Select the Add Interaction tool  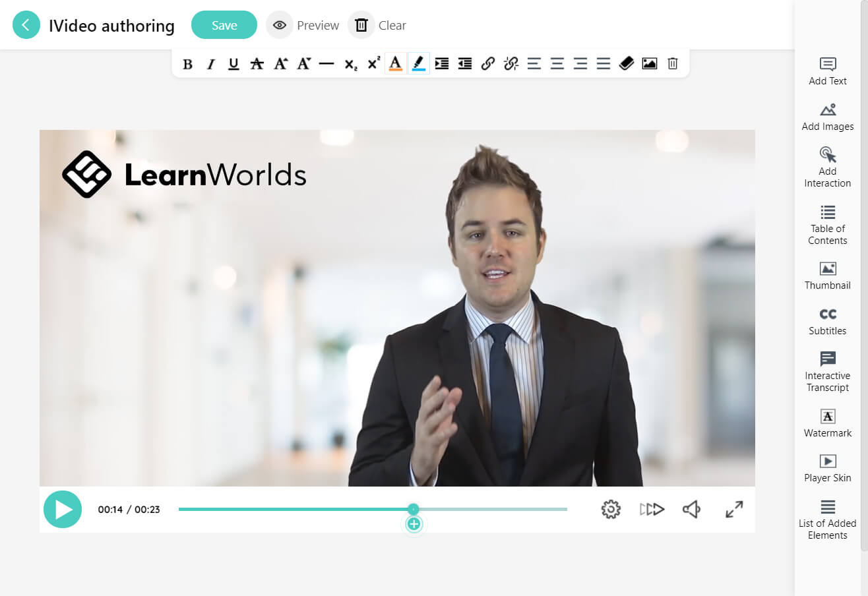point(827,165)
